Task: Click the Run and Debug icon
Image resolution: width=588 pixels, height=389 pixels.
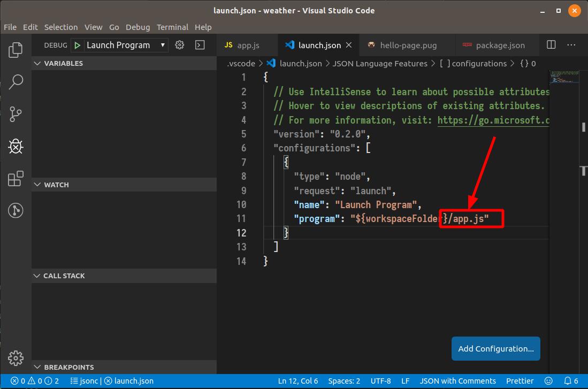Action: tap(16, 146)
